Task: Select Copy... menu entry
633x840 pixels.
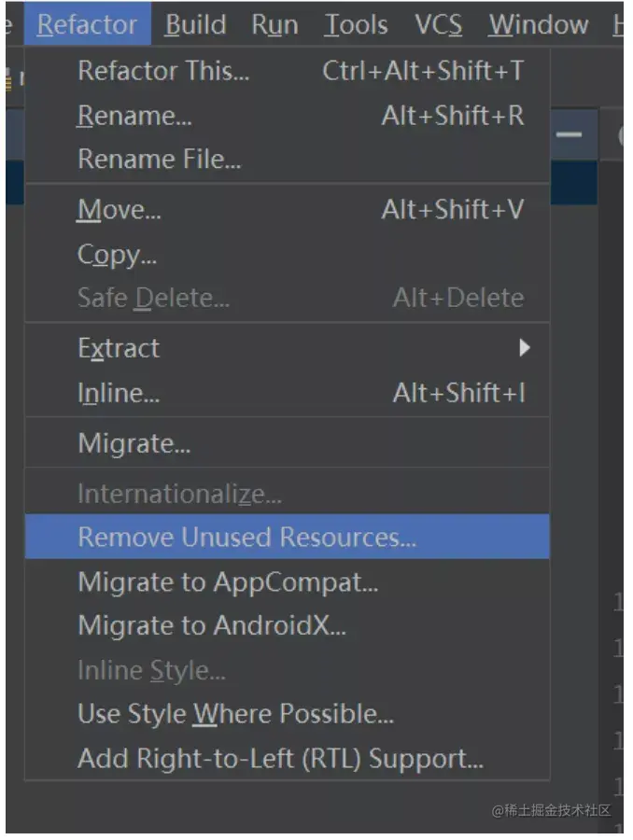Action: (288, 255)
